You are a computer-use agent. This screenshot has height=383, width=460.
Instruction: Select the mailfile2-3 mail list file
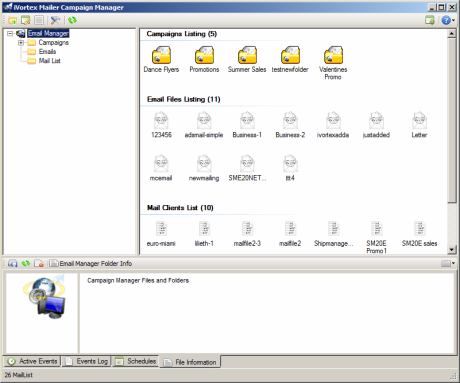point(247,234)
